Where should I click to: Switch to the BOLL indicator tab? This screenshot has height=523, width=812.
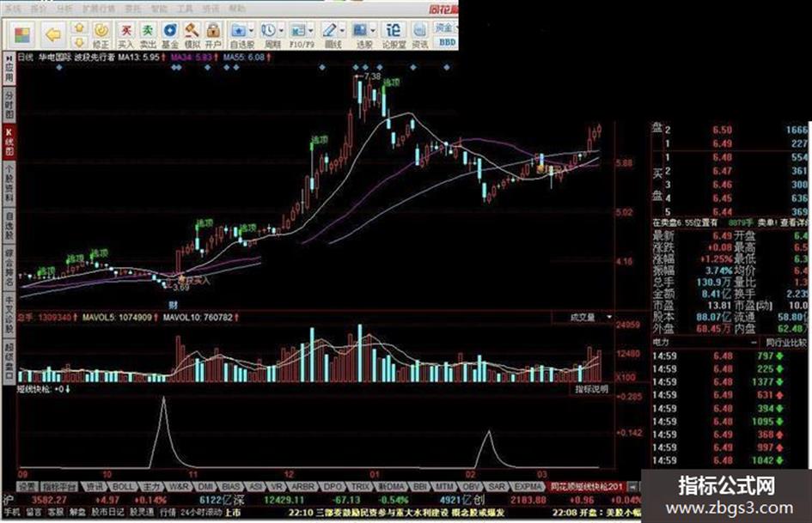pyautogui.click(x=123, y=487)
